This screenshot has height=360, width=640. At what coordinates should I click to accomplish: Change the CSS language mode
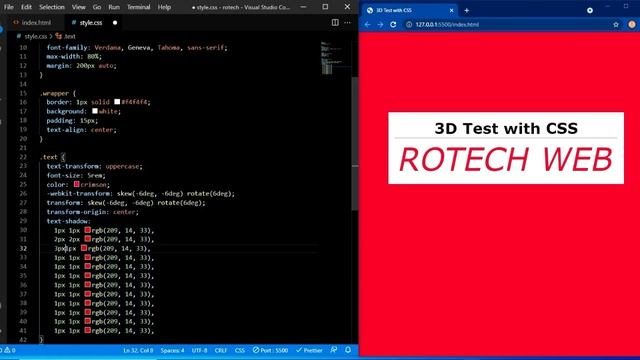tap(240, 350)
